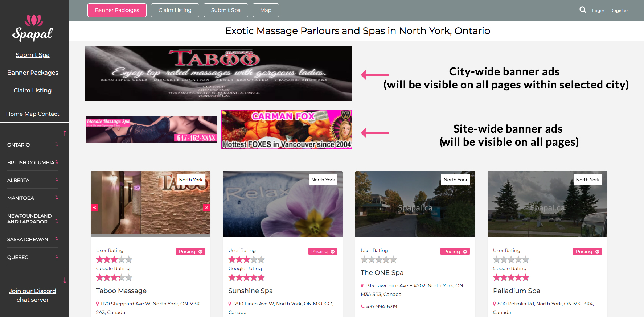Click the Banner Packages top button
This screenshot has height=317, width=644.
(x=117, y=10)
